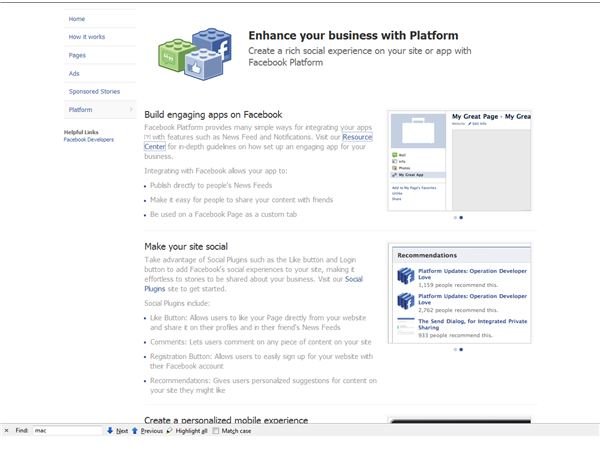Open The Send Dialog recommendation link
Image resolution: width=600 pixels, height=449 pixels.
[472, 325]
